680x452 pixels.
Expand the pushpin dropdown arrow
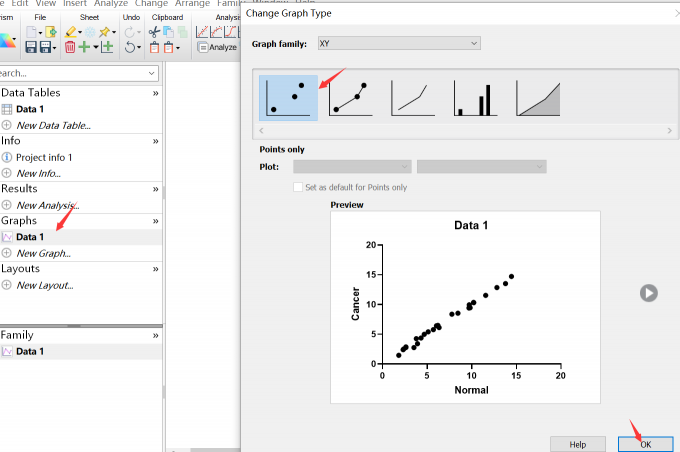pos(114,33)
